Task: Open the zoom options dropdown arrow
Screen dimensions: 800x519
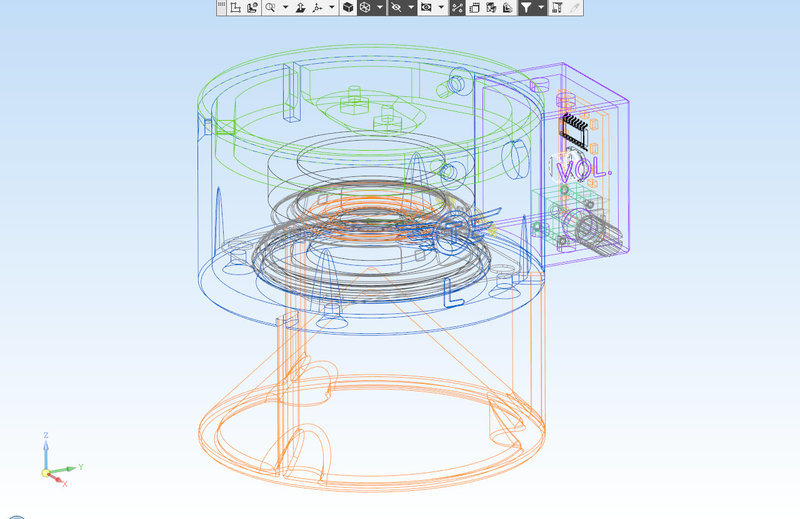Action: pos(286,8)
